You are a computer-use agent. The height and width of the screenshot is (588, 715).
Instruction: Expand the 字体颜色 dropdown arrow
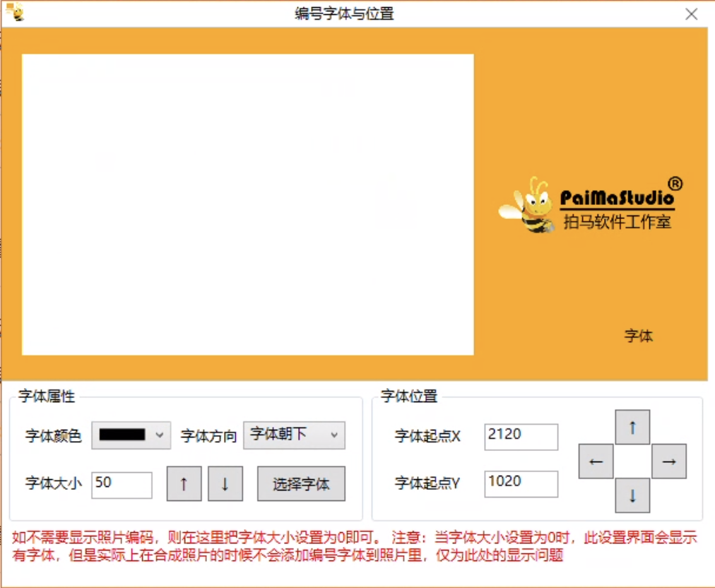coord(160,435)
